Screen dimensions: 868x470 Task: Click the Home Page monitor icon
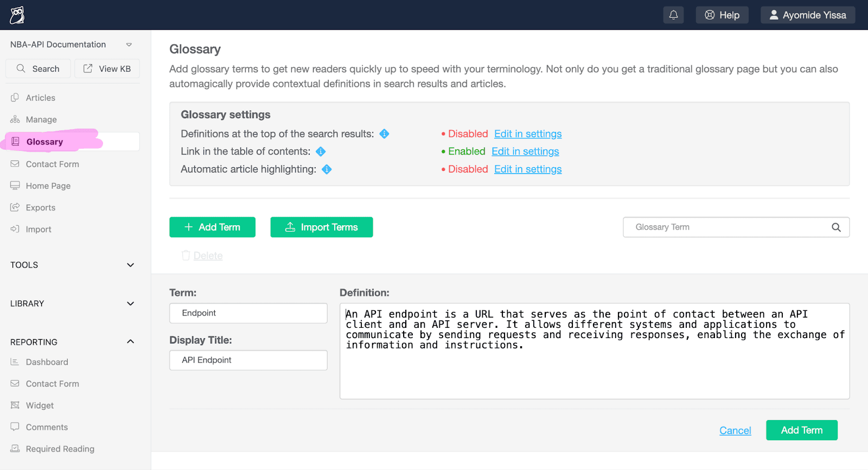coord(15,186)
